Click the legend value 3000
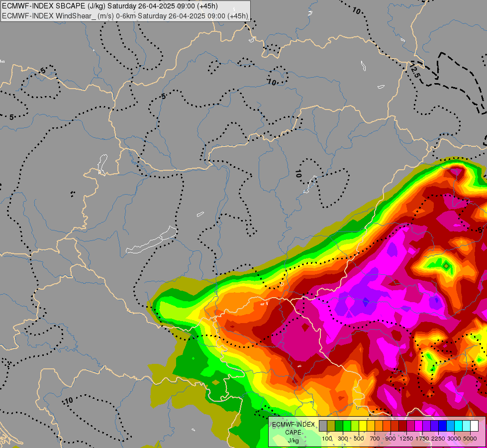Screen dimensions: 487x448 coord(454,439)
